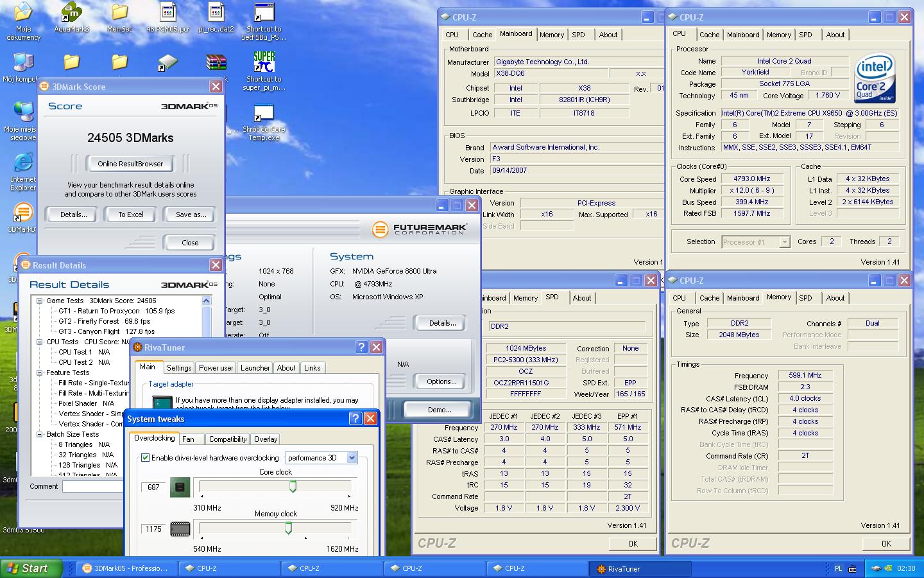Click scroll up arrow in Result Details tree

pos(206,301)
